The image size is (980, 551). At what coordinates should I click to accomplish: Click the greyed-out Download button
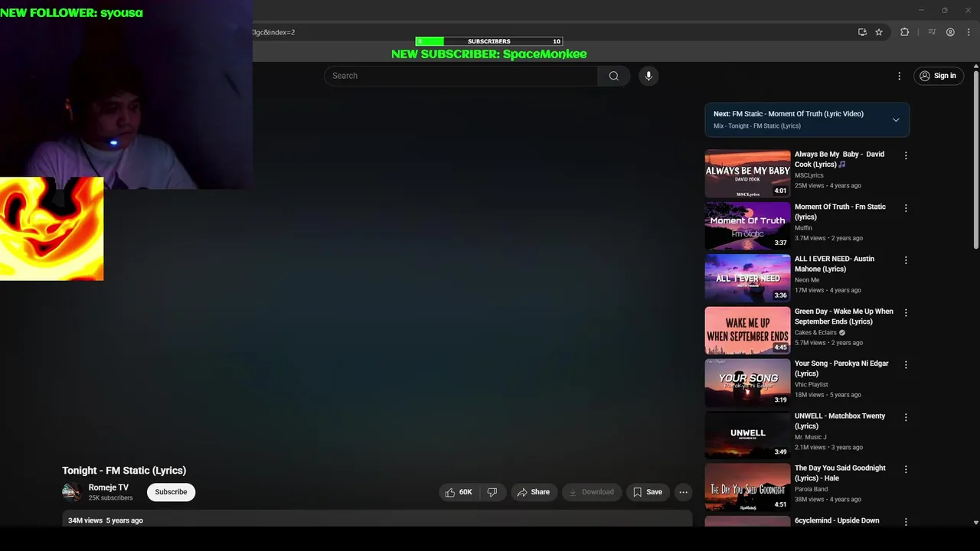(591, 492)
